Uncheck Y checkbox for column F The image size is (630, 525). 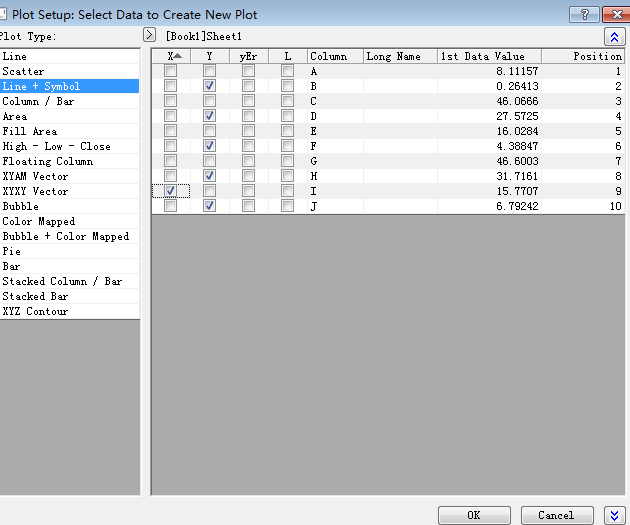[x=209, y=145]
